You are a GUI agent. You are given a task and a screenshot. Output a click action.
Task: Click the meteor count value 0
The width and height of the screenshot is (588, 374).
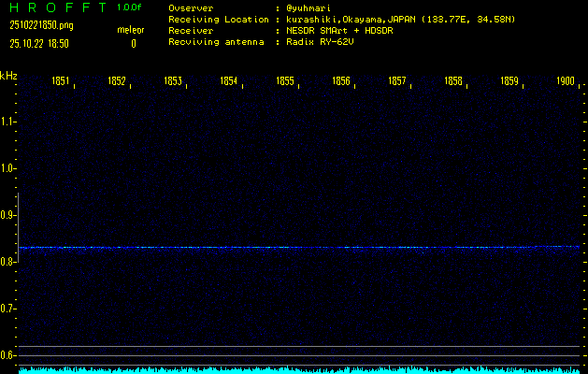point(133,43)
